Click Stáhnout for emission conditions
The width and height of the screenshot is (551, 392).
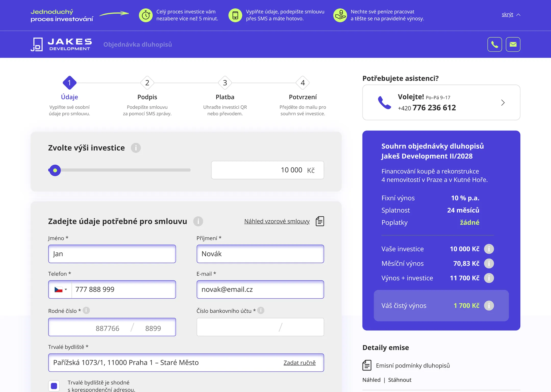pyautogui.click(x=400, y=380)
